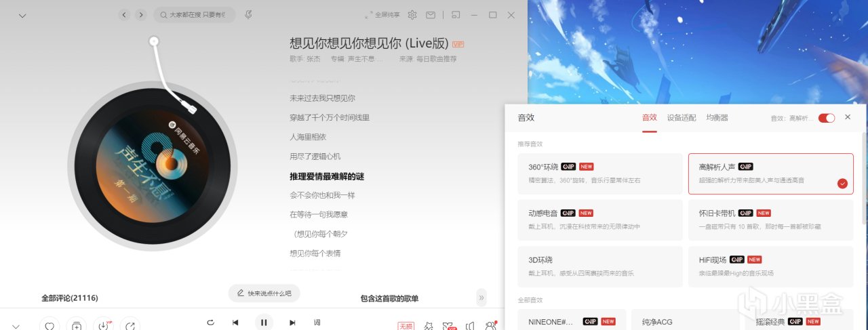
Task: Open the messages envelope icon
Action: (x=431, y=15)
